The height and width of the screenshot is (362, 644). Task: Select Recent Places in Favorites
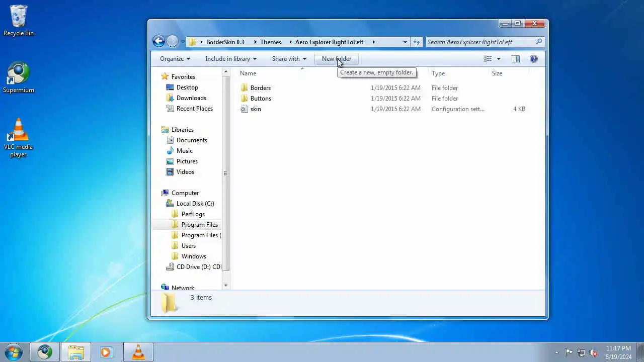(194, 108)
